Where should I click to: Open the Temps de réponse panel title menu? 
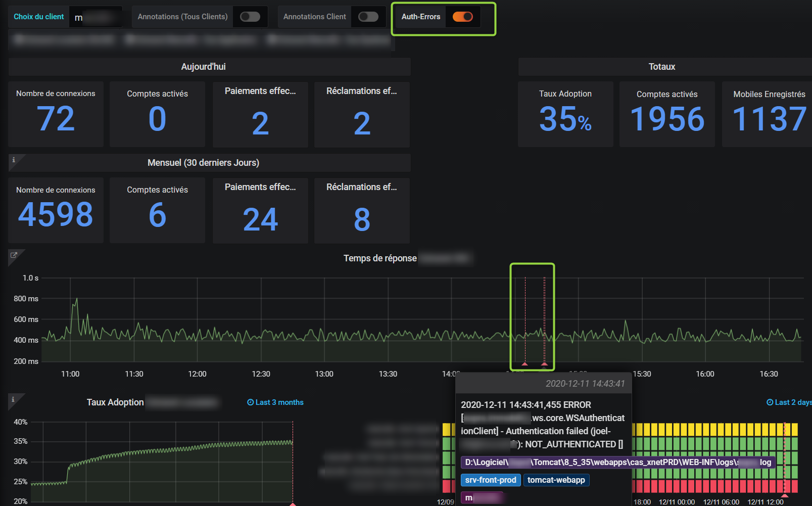[380, 258]
